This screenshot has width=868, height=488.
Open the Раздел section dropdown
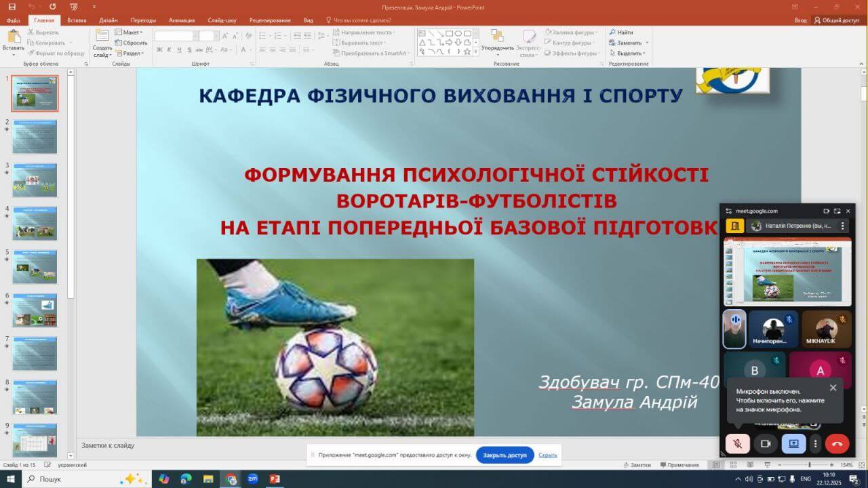click(x=130, y=53)
